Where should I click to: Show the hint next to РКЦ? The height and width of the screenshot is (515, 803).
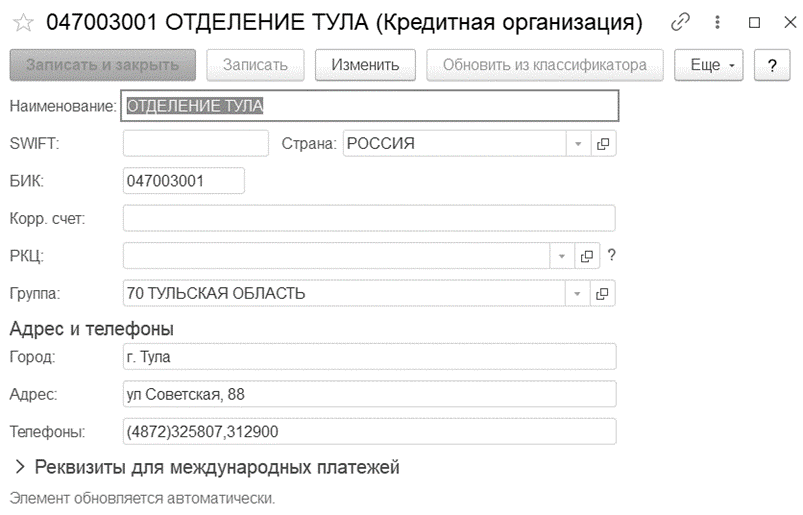(x=611, y=255)
